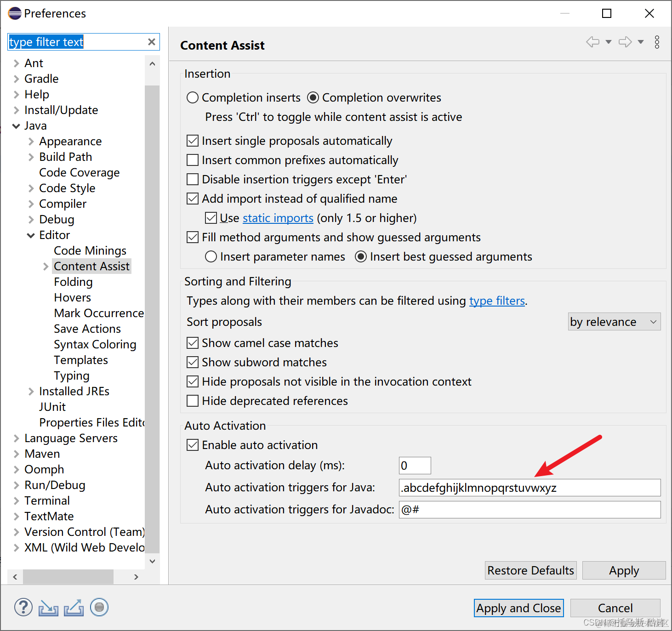Viewport: 672px width, 631px height.
Task: Click the Auto activation delay field
Action: [x=415, y=466]
